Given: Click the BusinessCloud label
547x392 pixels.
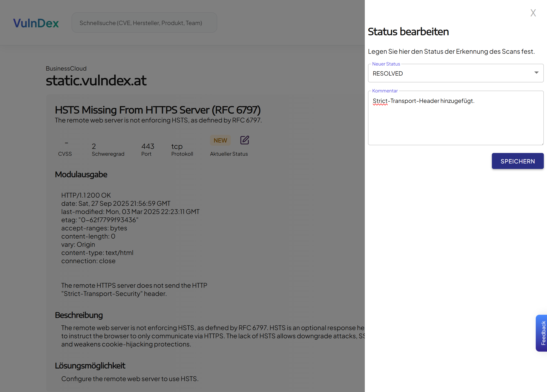Looking at the screenshot, I should (66, 69).
